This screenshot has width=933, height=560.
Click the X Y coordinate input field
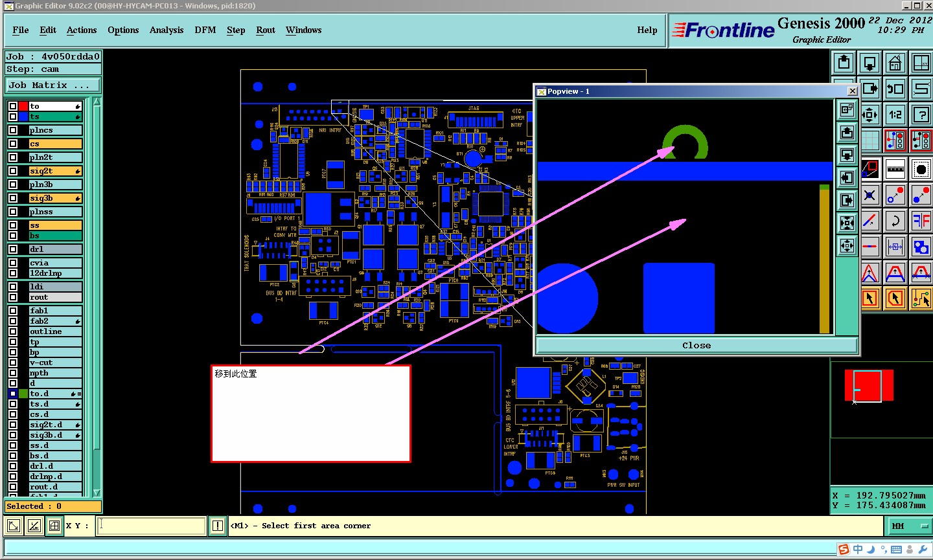(x=152, y=526)
